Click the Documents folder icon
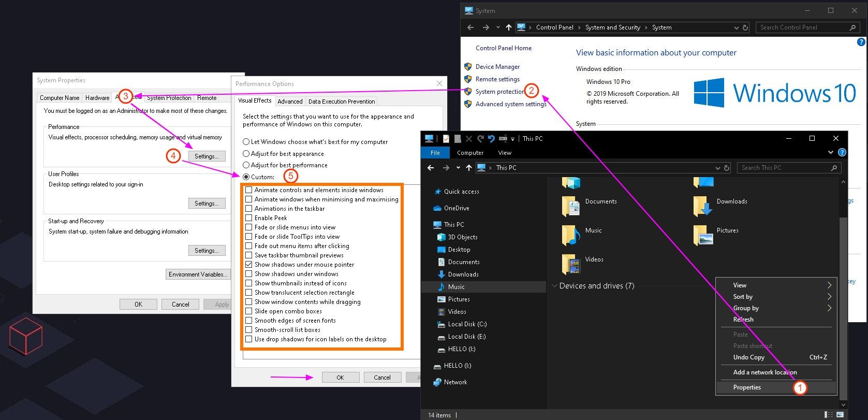The height and width of the screenshot is (420, 868). (x=571, y=206)
